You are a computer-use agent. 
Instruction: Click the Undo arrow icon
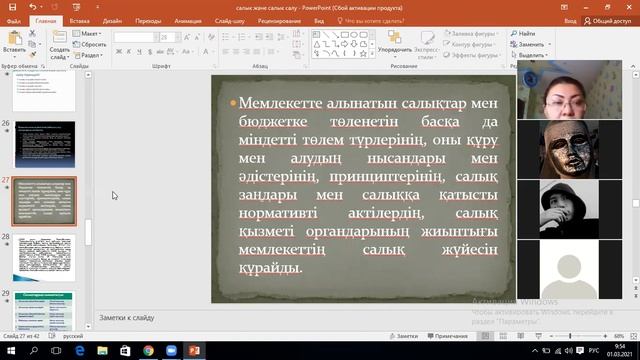(x=33, y=7)
